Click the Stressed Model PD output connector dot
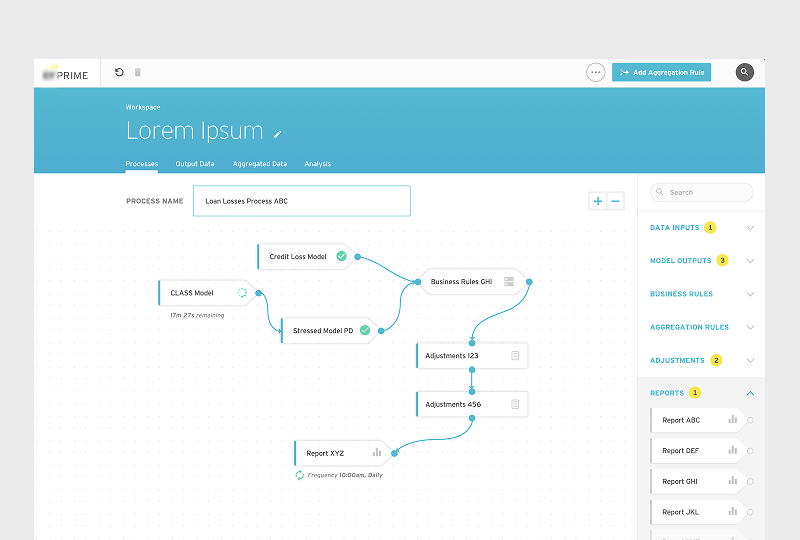This screenshot has width=800, height=540. [x=381, y=331]
